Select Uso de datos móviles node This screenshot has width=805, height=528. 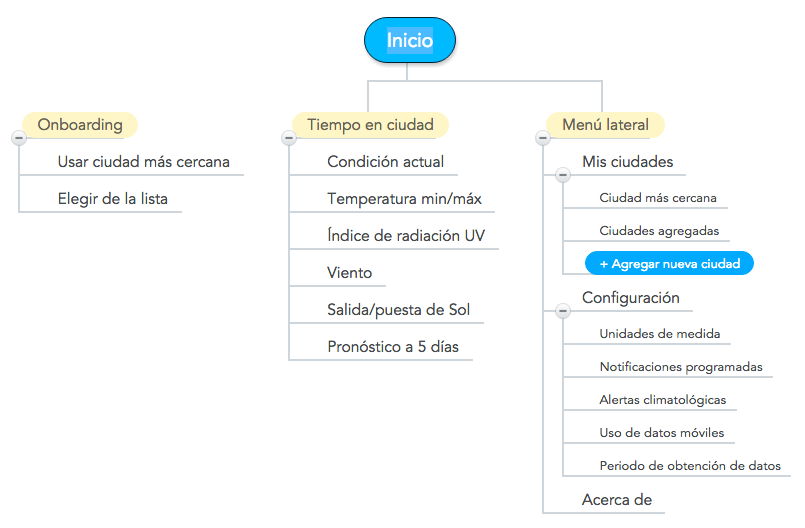(661, 433)
